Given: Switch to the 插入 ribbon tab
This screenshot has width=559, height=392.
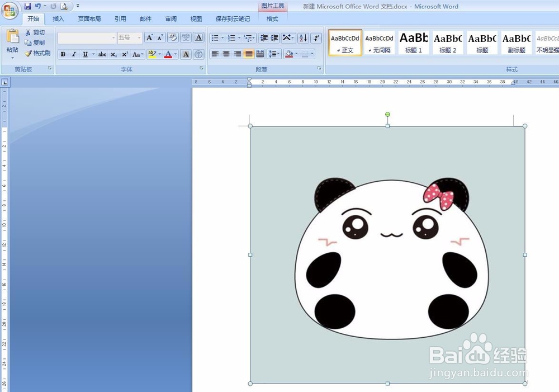Looking at the screenshot, I should pos(59,18).
